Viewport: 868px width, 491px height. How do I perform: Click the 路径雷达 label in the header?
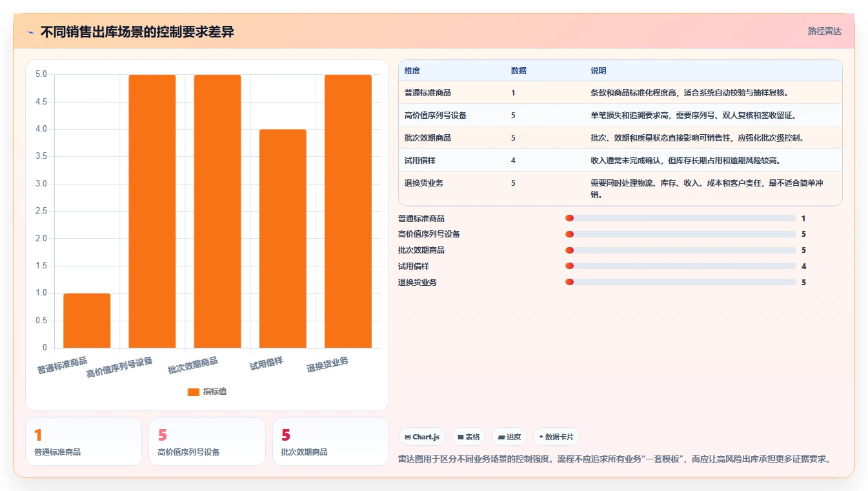pos(825,31)
